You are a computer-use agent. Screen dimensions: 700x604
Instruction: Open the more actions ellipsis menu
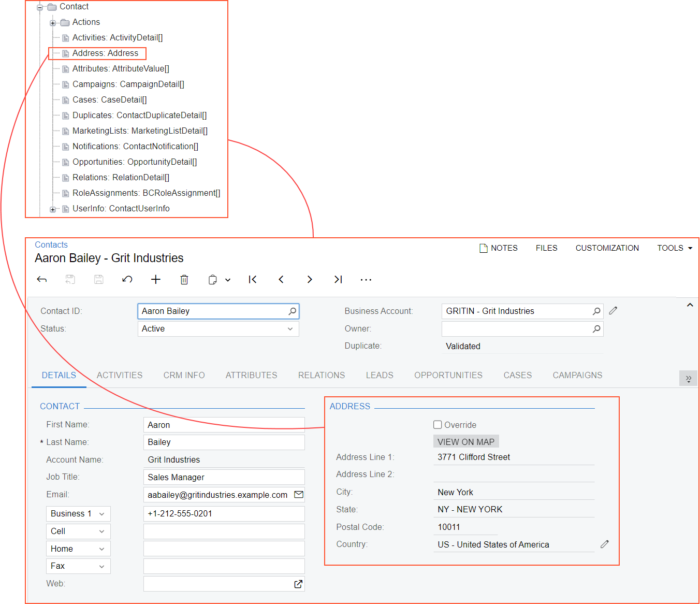[366, 280]
